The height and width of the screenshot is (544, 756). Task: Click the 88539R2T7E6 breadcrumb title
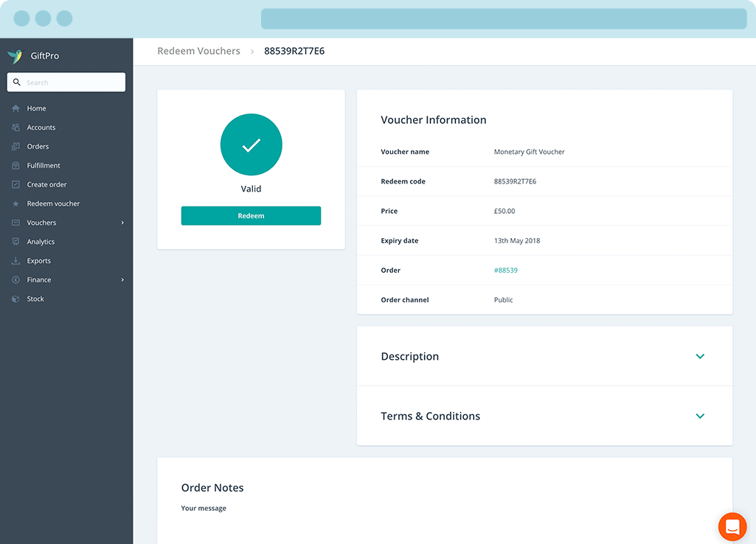[x=294, y=51]
